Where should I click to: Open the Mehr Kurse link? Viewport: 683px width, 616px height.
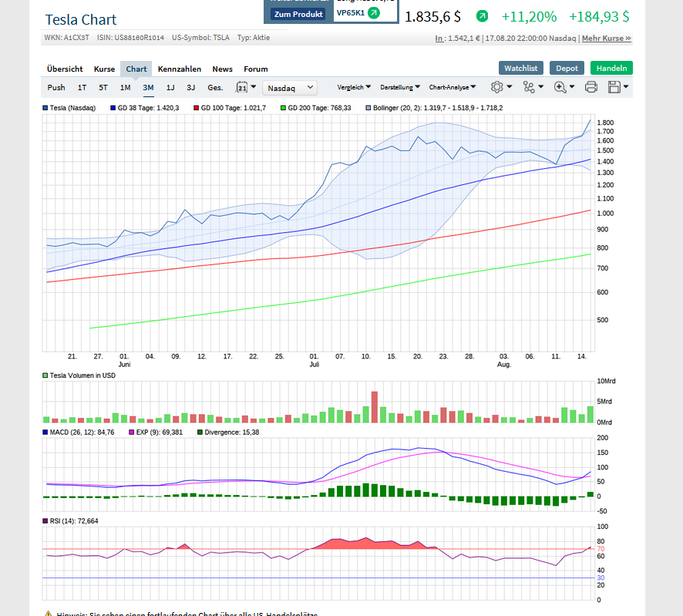(x=607, y=39)
